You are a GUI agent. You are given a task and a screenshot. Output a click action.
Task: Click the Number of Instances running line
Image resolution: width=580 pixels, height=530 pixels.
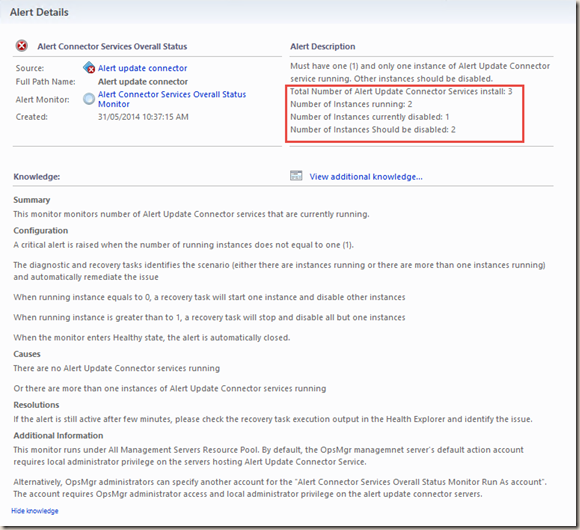(x=351, y=104)
